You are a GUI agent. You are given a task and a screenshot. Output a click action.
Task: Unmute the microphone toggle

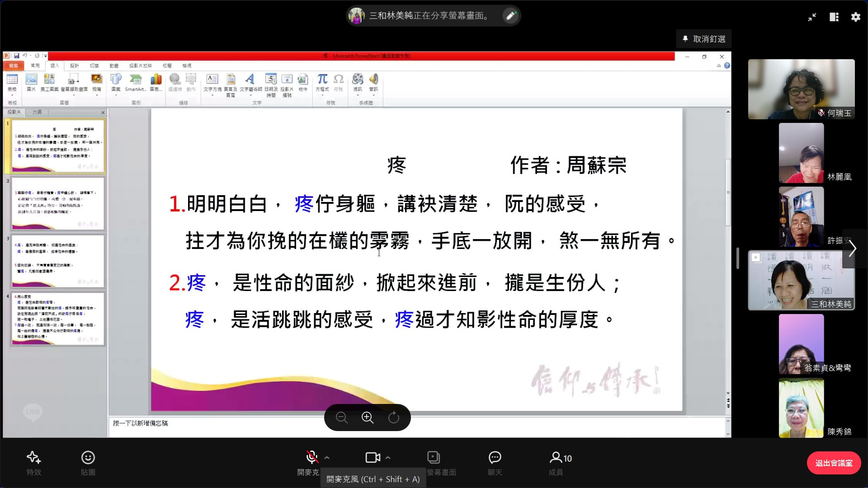[x=311, y=458]
